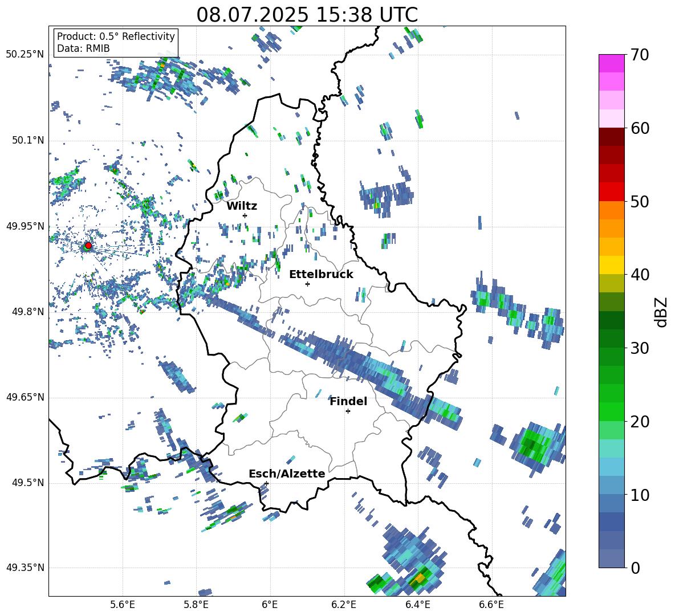
Task: Click the 50.25°N latitude label
Action: tap(25, 55)
